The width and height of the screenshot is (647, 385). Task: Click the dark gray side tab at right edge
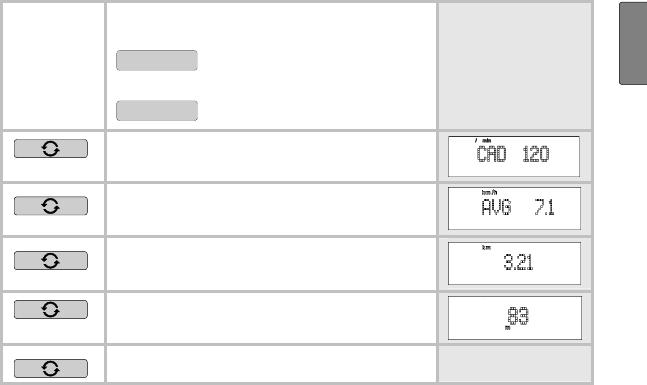coord(633,43)
